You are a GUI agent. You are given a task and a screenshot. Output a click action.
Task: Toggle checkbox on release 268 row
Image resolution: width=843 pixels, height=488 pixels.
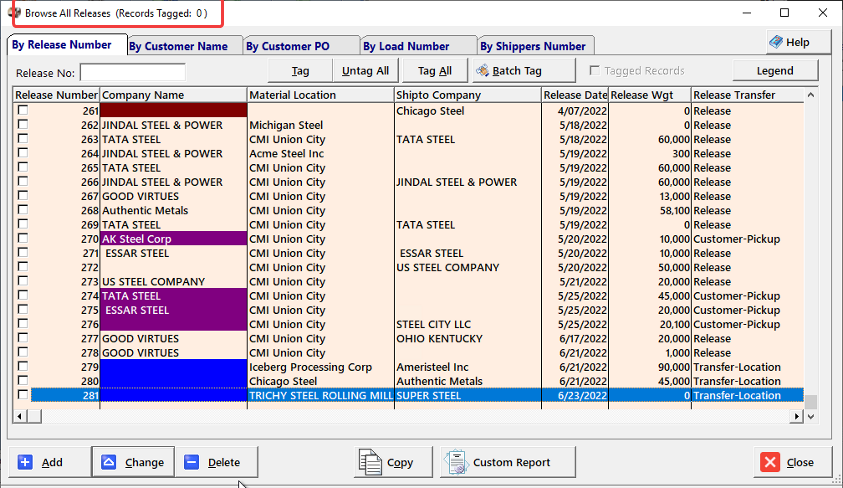pyautogui.click(x=23, y=210)
